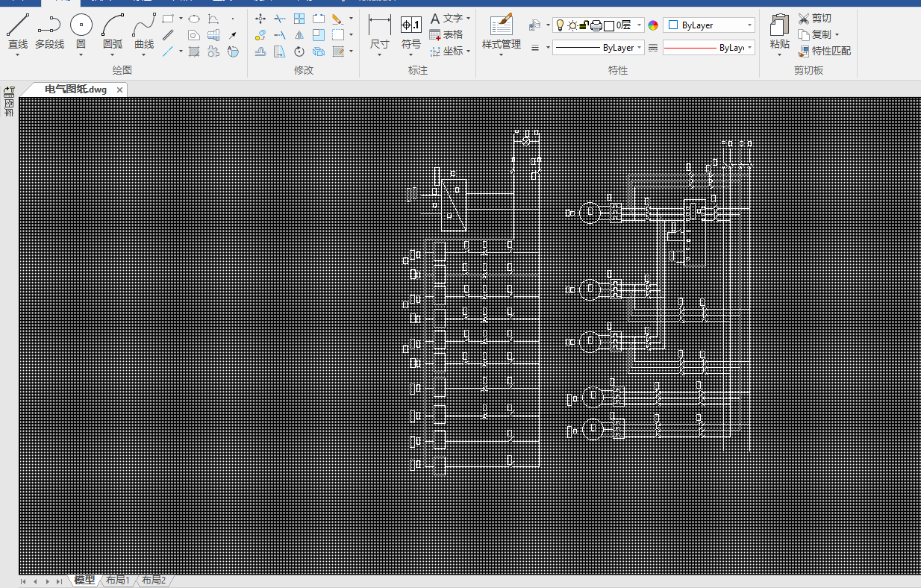Select the 圆 (Circle) drawing tool

click(81, 26)
